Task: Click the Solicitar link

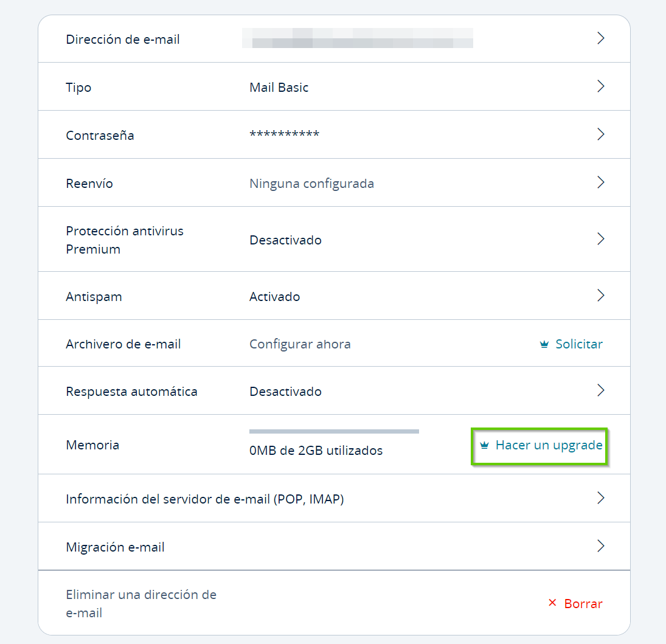Action: pos(579,344)
